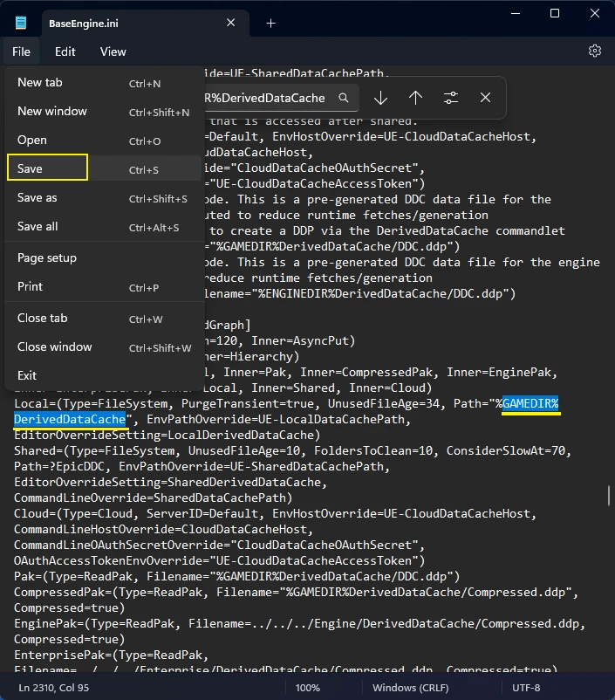
Task: Minimize the Notepad window
Action: (x=516, y=13)
